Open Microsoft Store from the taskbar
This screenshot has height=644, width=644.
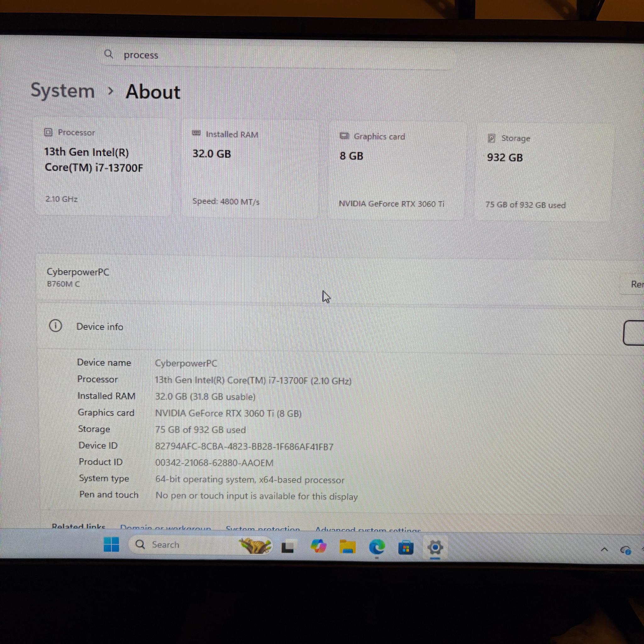pos(406,548)
